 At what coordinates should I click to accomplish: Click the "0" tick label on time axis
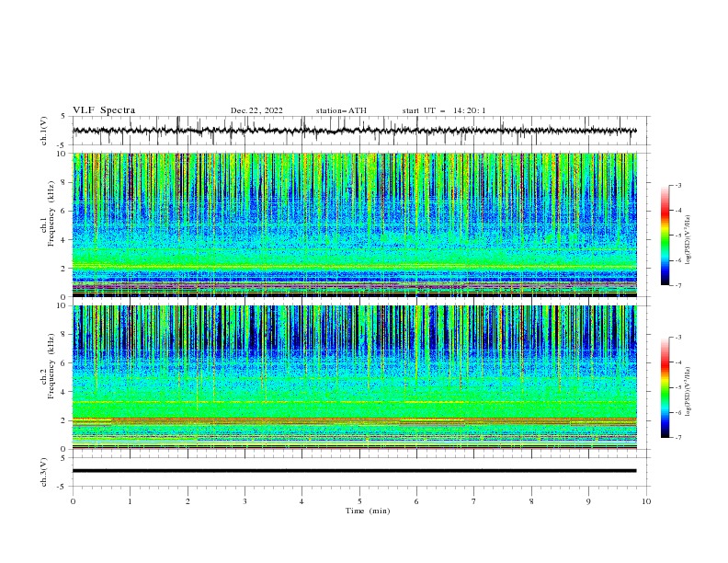coord(73,501)
